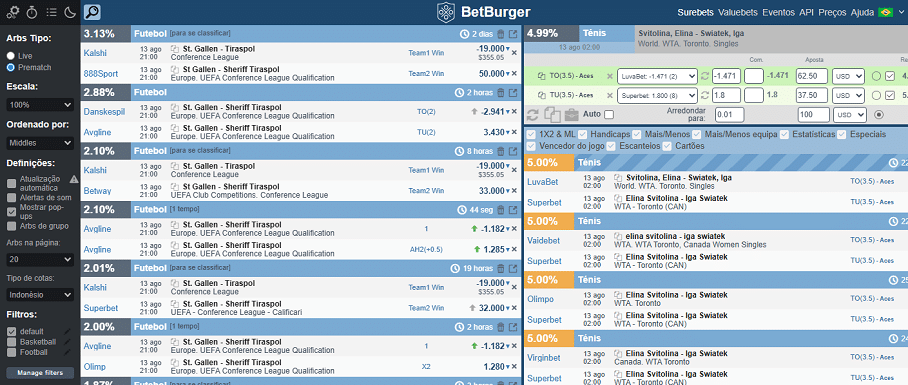Click the magnifier search icon
Viewport: 908px width, 385px height.
(x=92, y=12)
